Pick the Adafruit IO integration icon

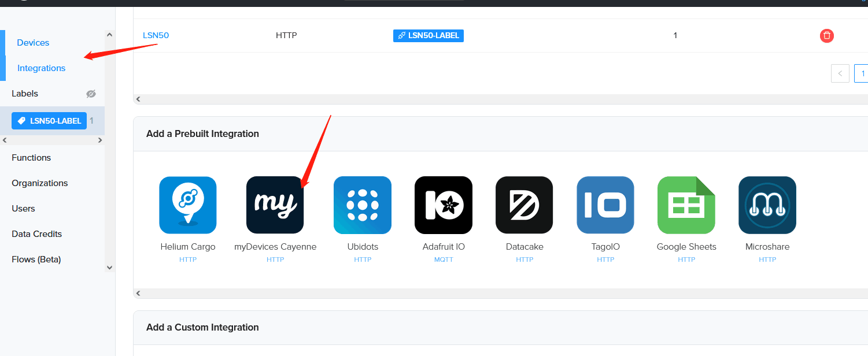444,205
